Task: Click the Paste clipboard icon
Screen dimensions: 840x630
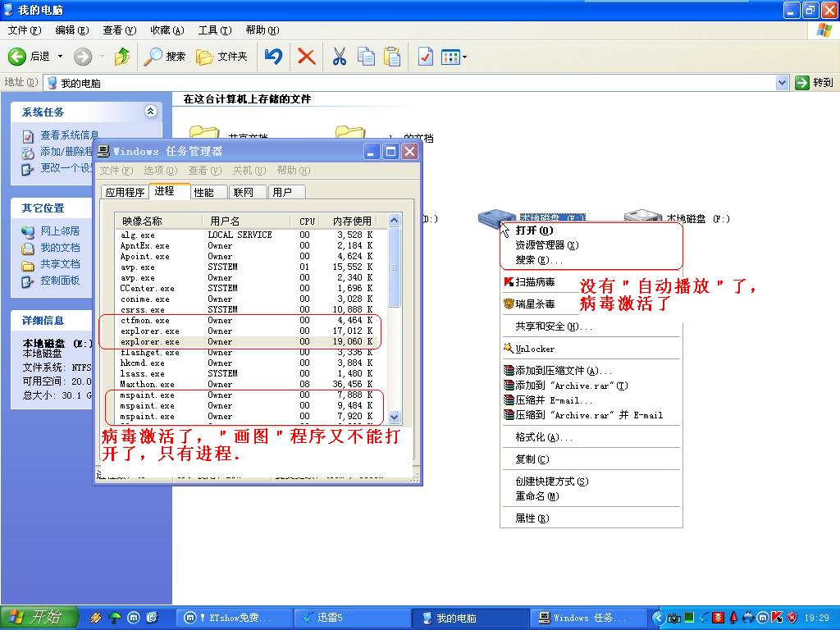Action: [392, 57]
